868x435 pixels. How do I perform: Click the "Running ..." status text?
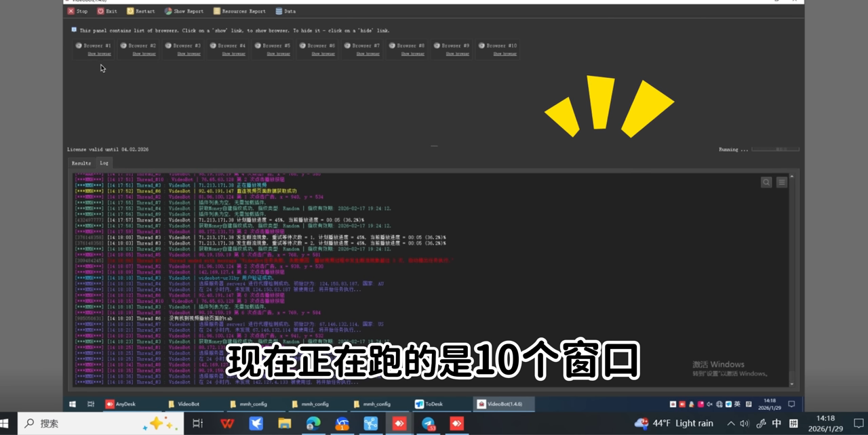tap(734, 150)
